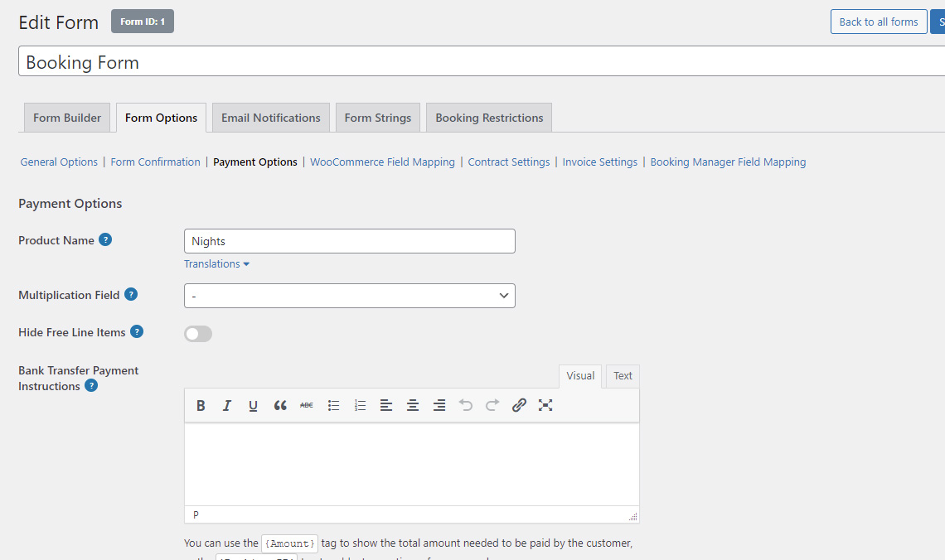The image size is (945, 560).
Task: Click inside the bank transfer instructions editor
Action: tap(412, 464)
